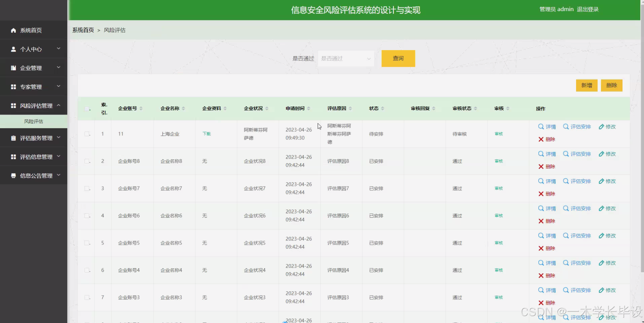
Task: Click the yellow 查询 button
Action: tap(398, 58)
